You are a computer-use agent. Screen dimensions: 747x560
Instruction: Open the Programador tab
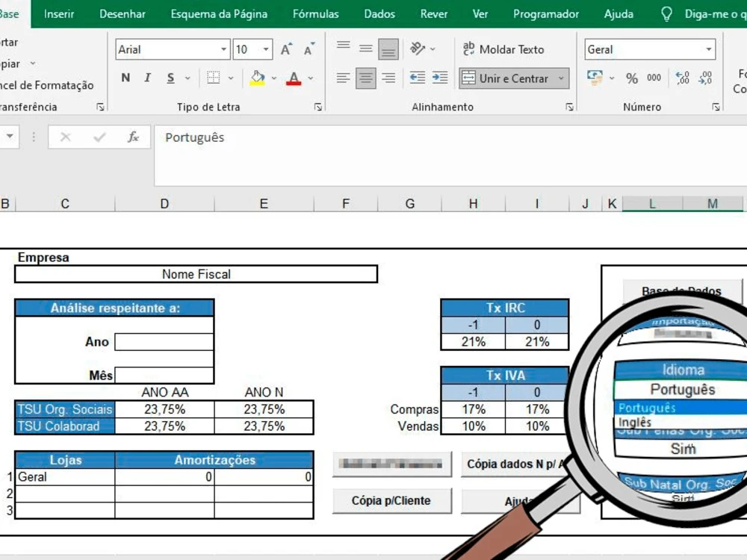coord(546,13)
